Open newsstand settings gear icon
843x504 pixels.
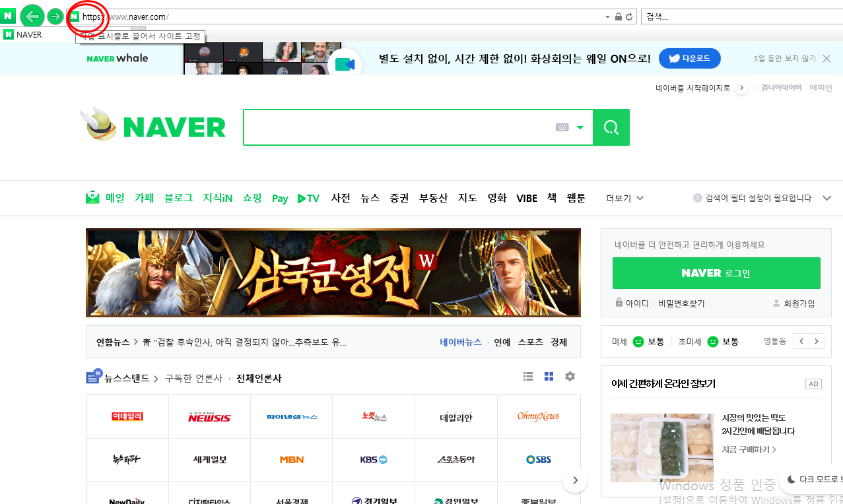(x=570, y=376)
